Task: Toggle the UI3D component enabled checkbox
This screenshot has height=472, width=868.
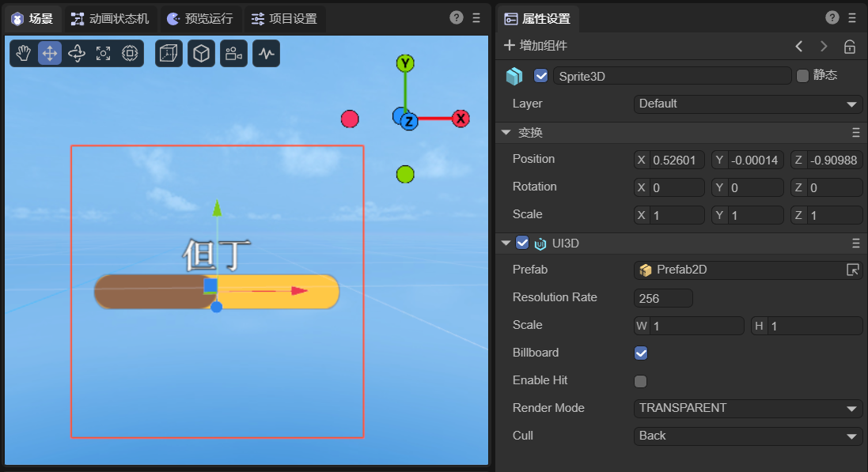Action: [522, 243]
